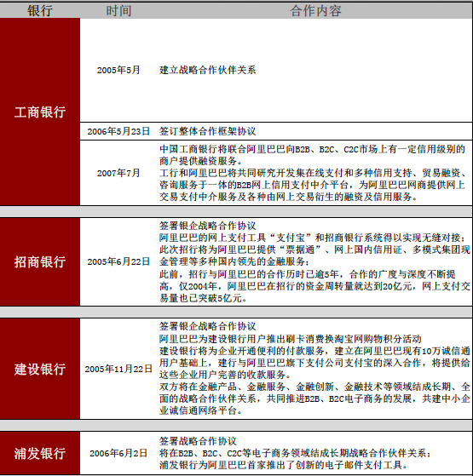Click the date 2005年5月
This screenshot has width=473, height=476.
(118, 70)
